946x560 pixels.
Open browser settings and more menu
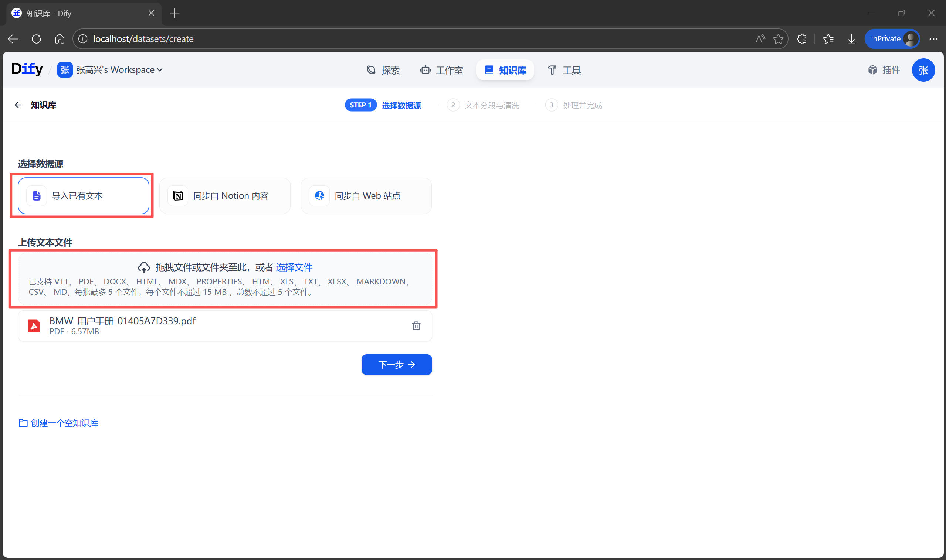933,39
